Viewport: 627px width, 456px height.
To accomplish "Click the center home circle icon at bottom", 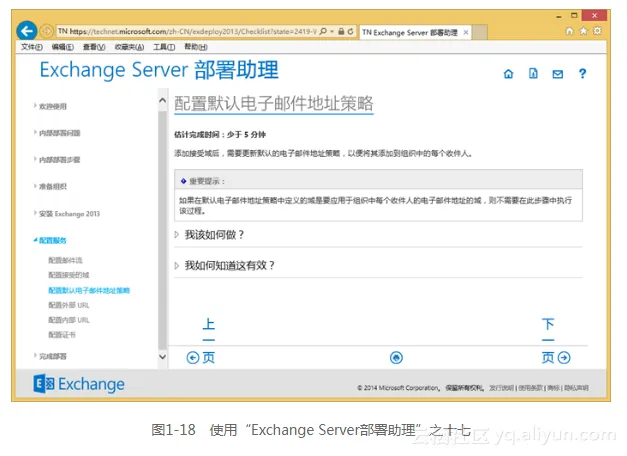I will [396, 357].
